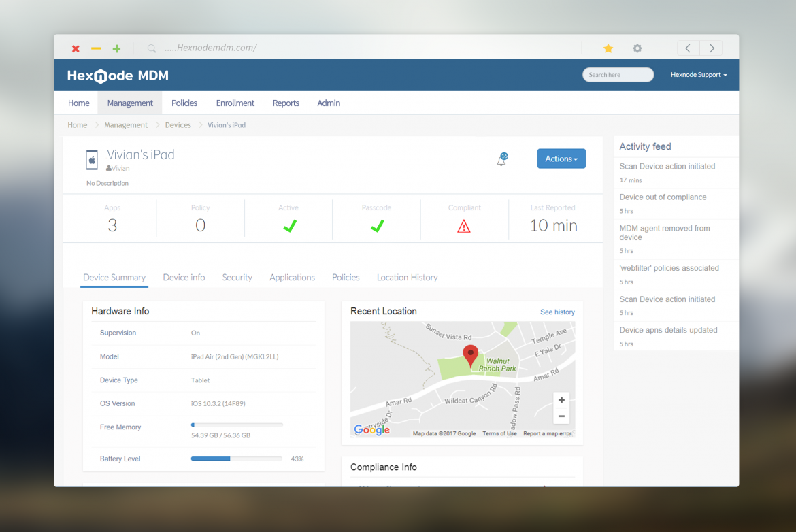This screenshot has width=796, height=532.
Task: Open the Enrollment menu item
Action: click(235, 103)
